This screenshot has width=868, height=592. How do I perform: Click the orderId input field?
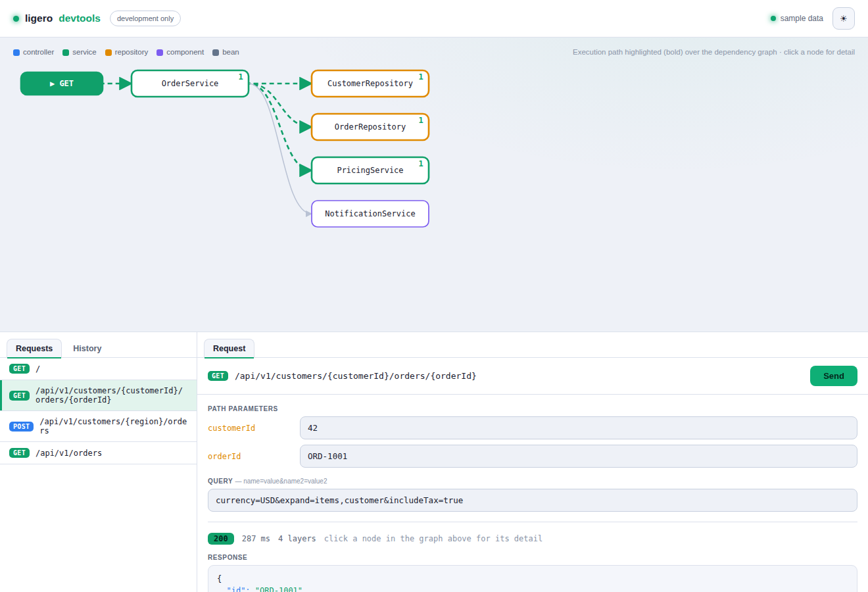[x=579, y=456]
